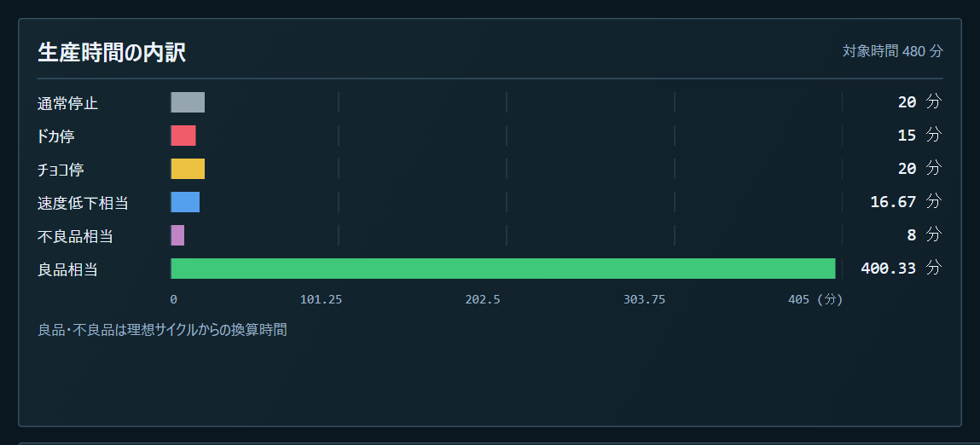Click the green 良品相当 bar

click(503, 269)
